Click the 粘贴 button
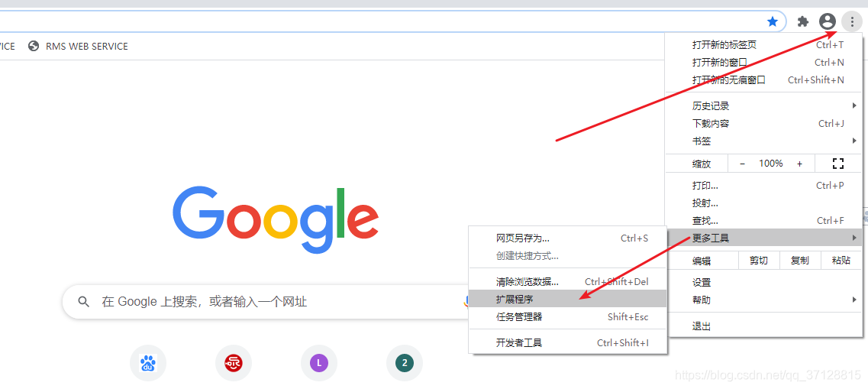This screenshot has width=868, height=389. pyautogui.click(x=841, y=261)
